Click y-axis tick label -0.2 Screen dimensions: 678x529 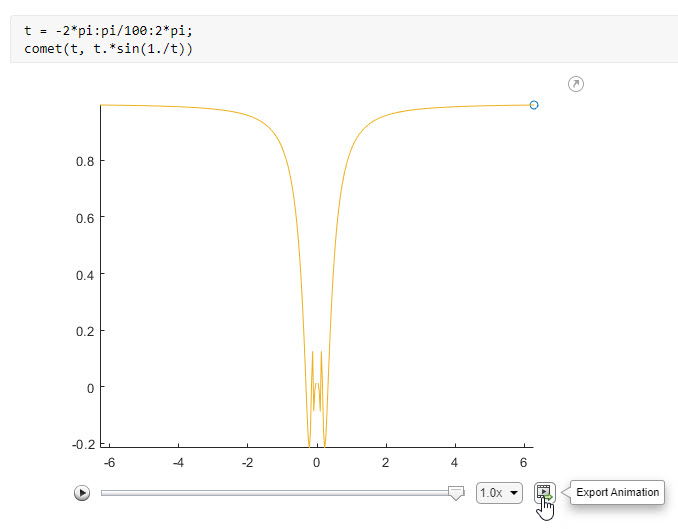click(x=83, y=445)
